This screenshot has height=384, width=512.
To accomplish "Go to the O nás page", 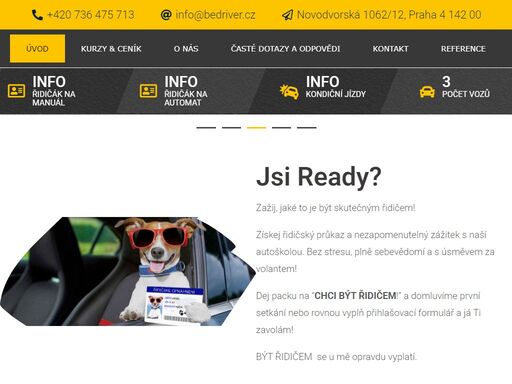I will [186, 49].
